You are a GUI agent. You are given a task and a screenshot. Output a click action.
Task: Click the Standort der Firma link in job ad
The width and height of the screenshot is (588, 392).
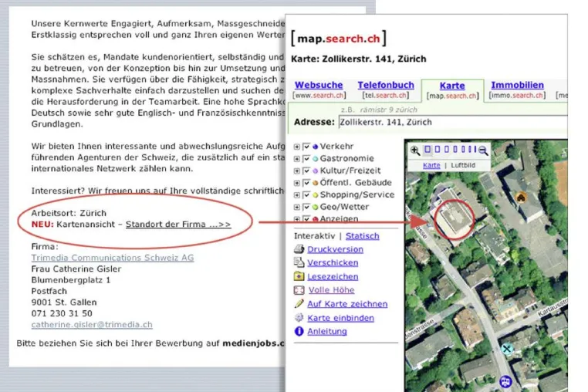click(178, 225)
